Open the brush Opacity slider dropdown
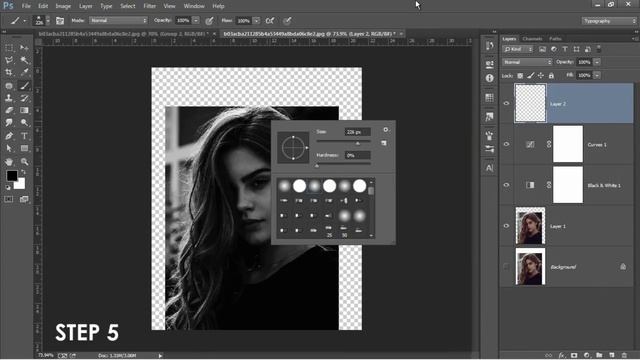This screenshot has height=360, width=640. (x=196, y=20)
